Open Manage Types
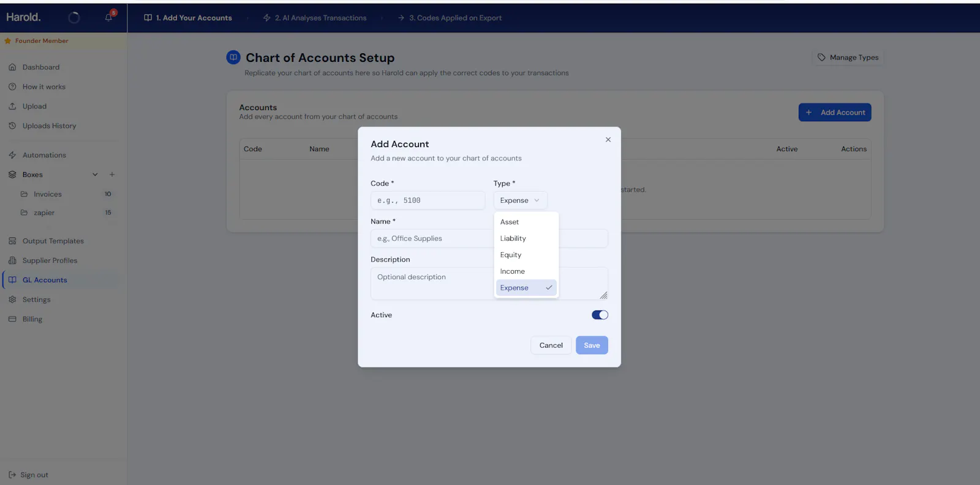The height and width of the screenshot is (485, 980). click(x=848, y=58)
